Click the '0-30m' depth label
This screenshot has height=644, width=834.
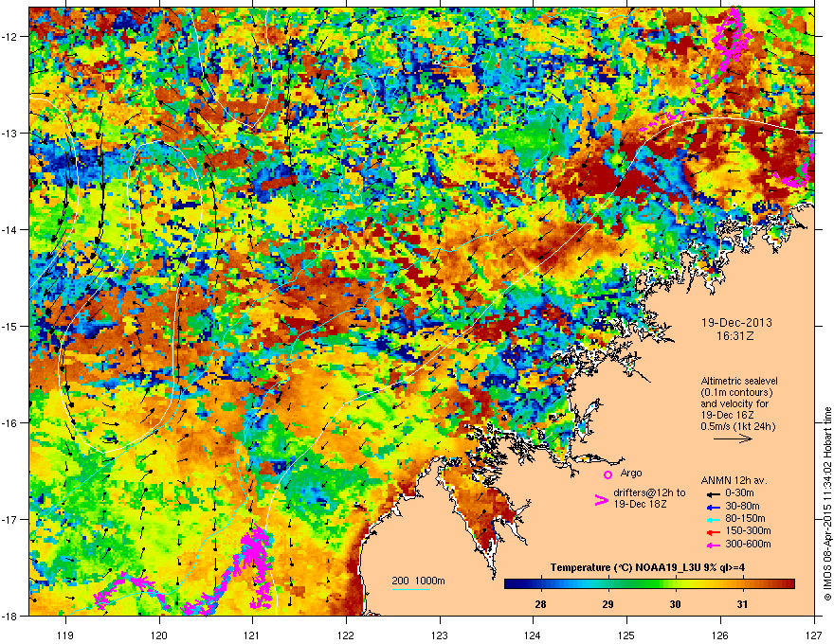coord(739,493)
